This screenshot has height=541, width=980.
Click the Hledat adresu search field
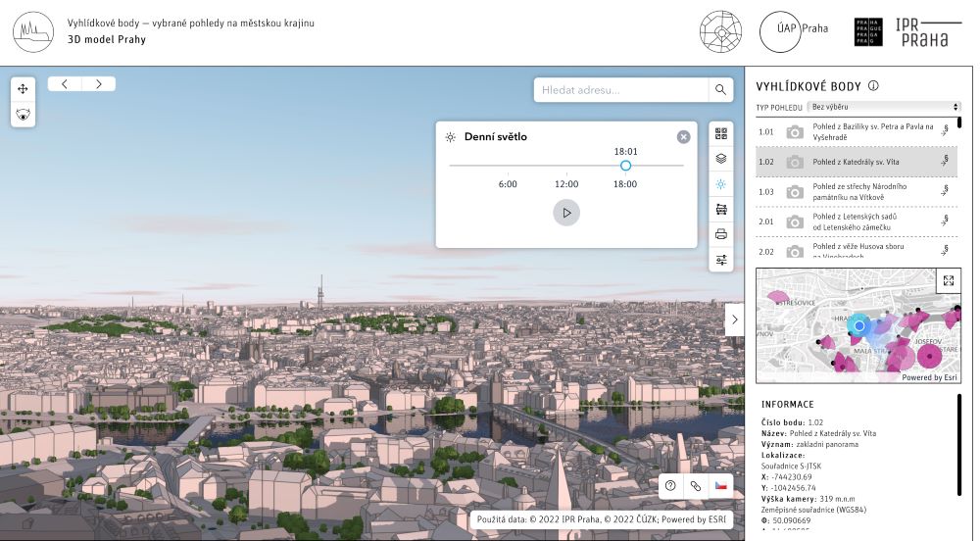(619, 90)
